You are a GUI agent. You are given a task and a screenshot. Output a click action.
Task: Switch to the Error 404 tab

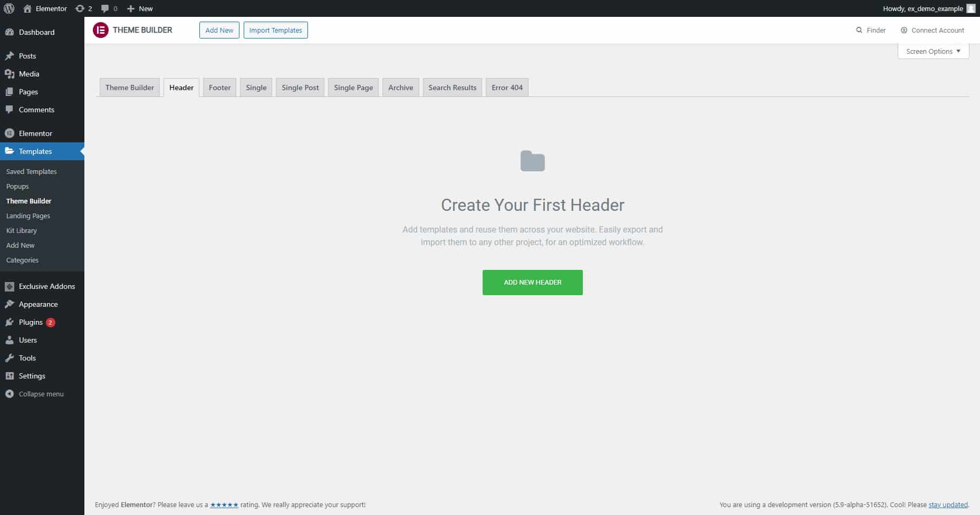point(507,88)
